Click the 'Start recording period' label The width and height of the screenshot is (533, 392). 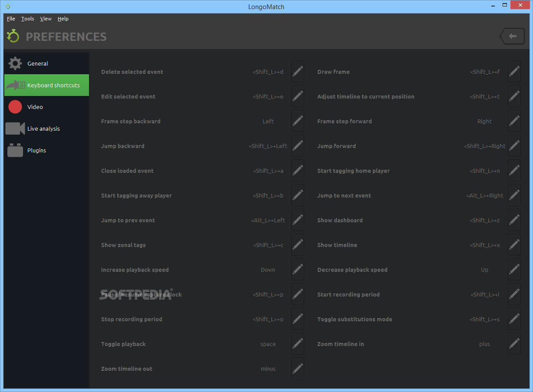348,294
